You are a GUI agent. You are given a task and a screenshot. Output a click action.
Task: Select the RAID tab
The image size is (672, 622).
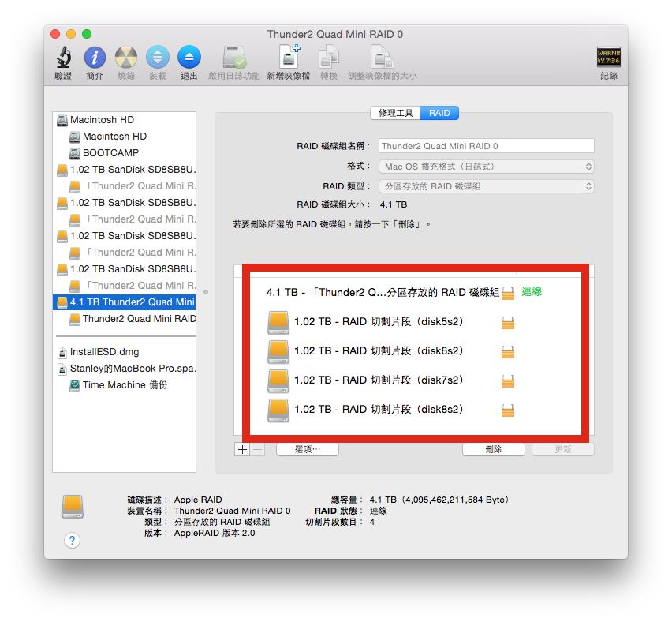[439, 113]
